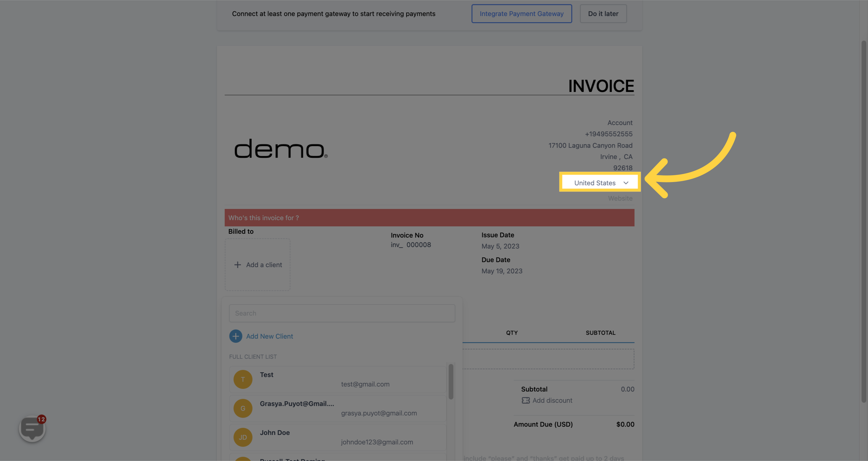Click Integrate Payment Gateway button

click(521, 14)
